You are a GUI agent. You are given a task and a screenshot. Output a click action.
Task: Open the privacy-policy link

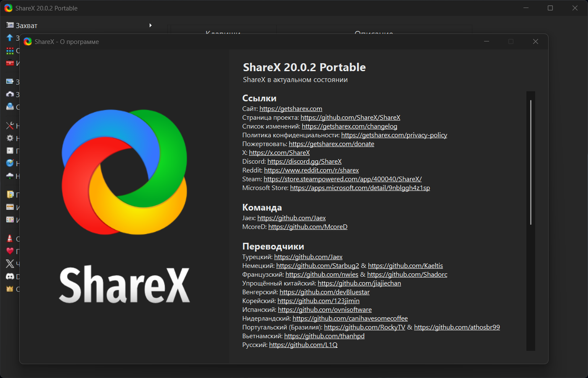pyautogui.click(x=394, y=135)
